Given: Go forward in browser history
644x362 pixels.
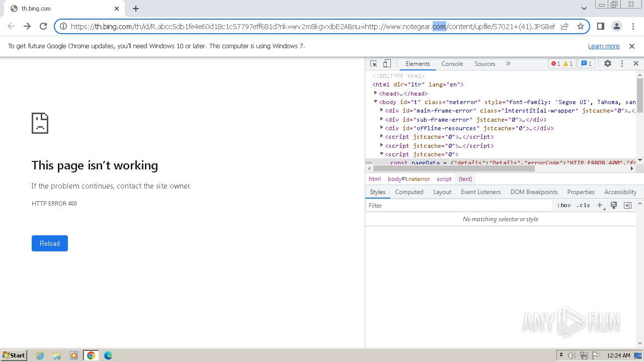Looking at the screenshot, I should click(x=27, y=26).
